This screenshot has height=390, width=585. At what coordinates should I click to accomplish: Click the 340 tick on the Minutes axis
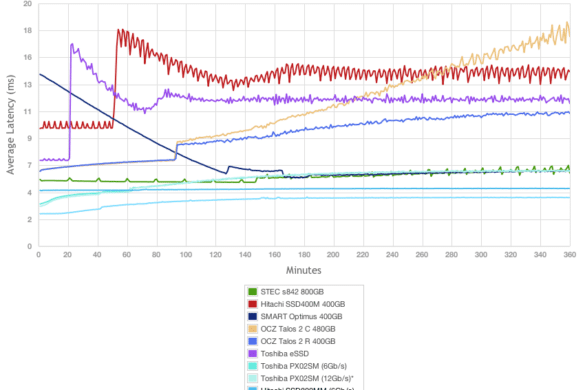pyautogui.click(x=540, y=255)
